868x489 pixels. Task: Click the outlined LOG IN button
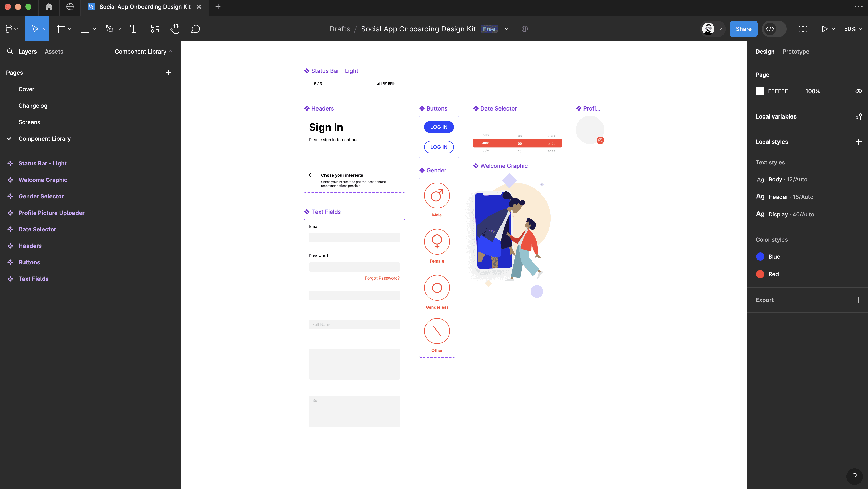[x=439, y=147]
